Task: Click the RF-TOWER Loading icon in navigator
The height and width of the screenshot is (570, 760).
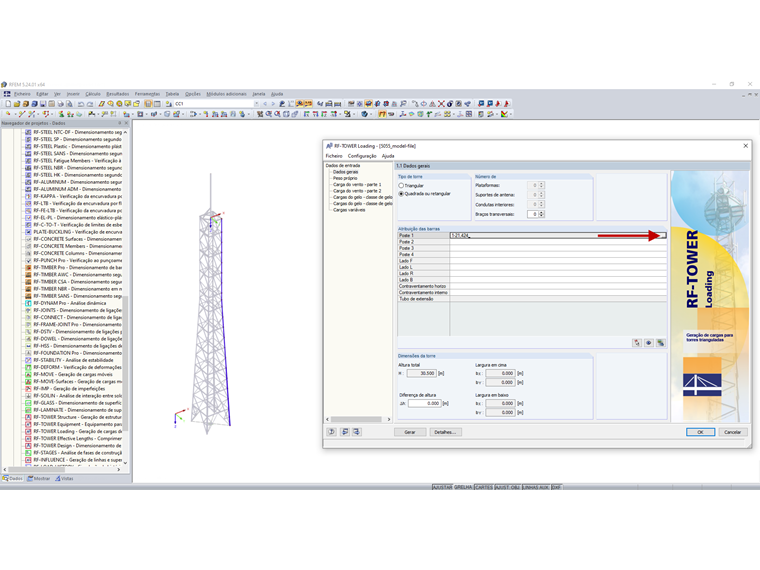Action: (28, 431)
